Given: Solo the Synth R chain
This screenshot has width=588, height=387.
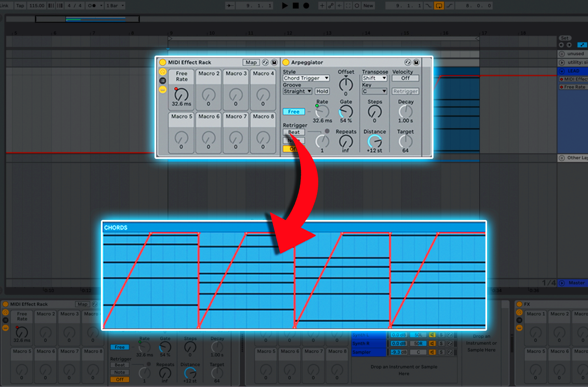Looking at the screenshot, I should coord(441,344).
